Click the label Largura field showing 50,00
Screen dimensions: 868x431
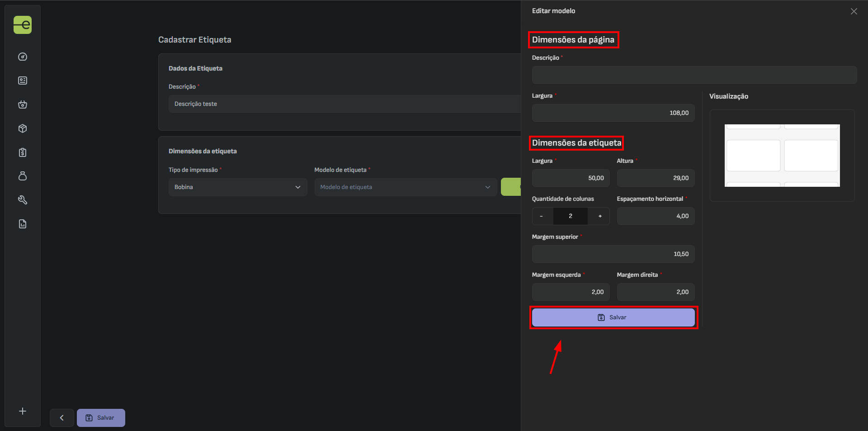pos(571,178)
